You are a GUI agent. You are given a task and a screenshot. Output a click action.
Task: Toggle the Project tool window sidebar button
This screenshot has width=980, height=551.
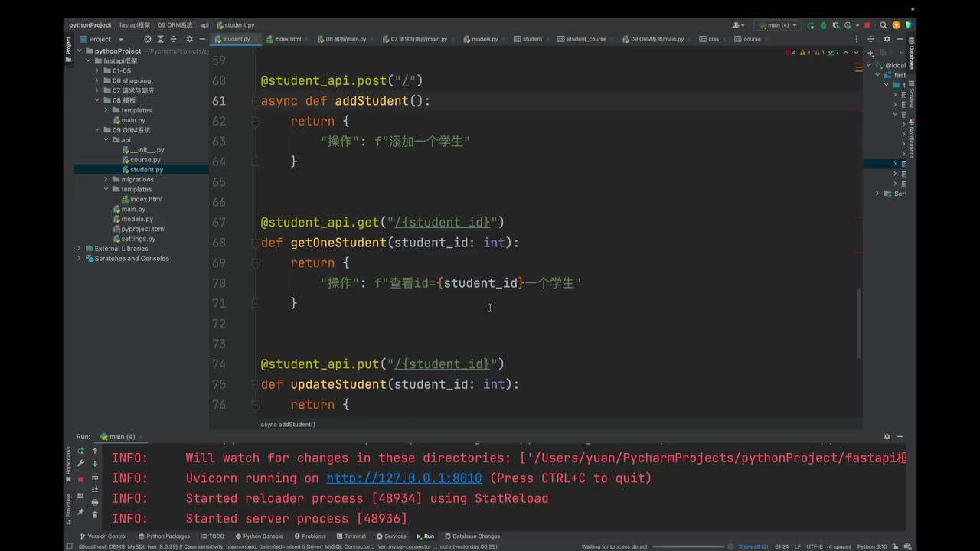click(68, 45)
